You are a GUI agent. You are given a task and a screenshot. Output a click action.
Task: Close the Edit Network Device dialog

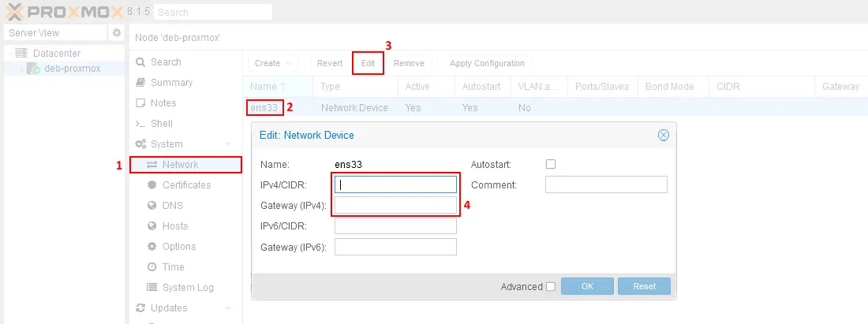tap(663, 135)
